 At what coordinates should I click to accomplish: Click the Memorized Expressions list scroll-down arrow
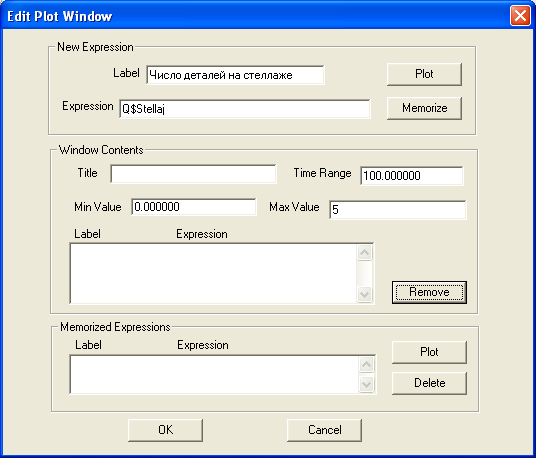tap(367, 385)
